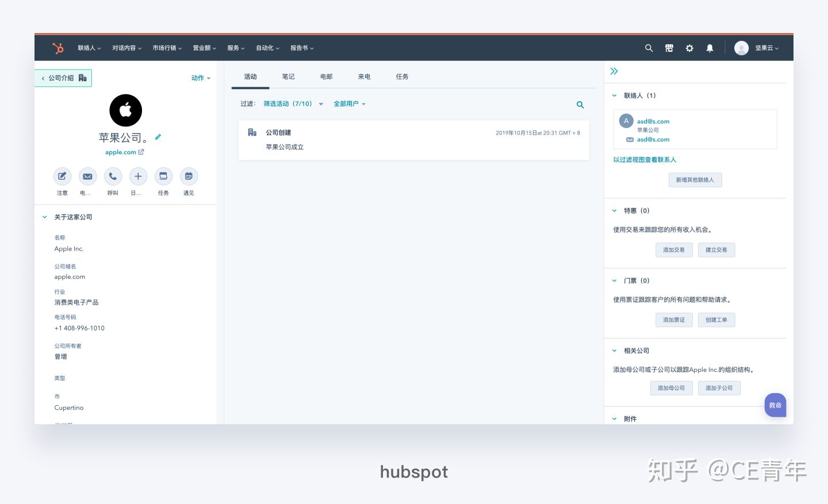Switch to the 电邮 tab

click(326, 76)
